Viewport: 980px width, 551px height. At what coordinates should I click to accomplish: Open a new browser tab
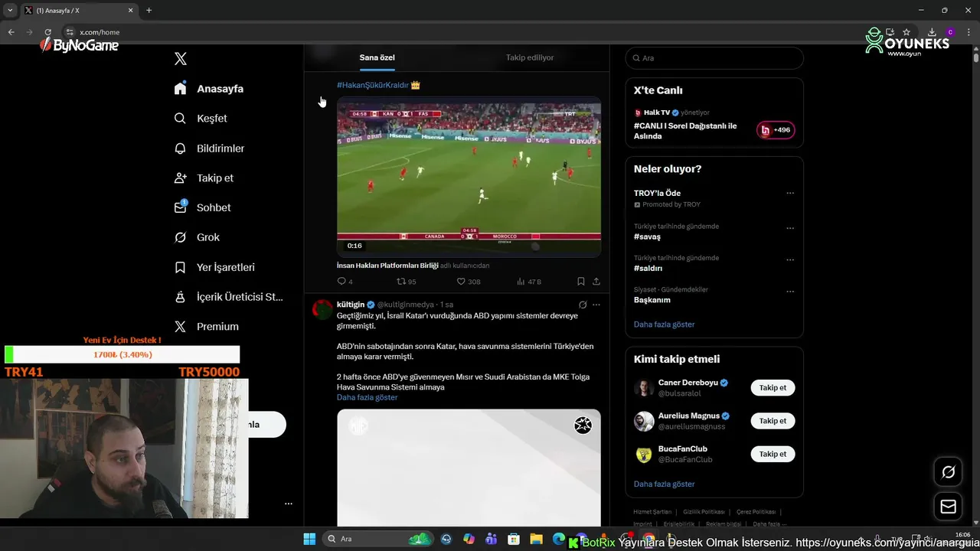[149, 11]
